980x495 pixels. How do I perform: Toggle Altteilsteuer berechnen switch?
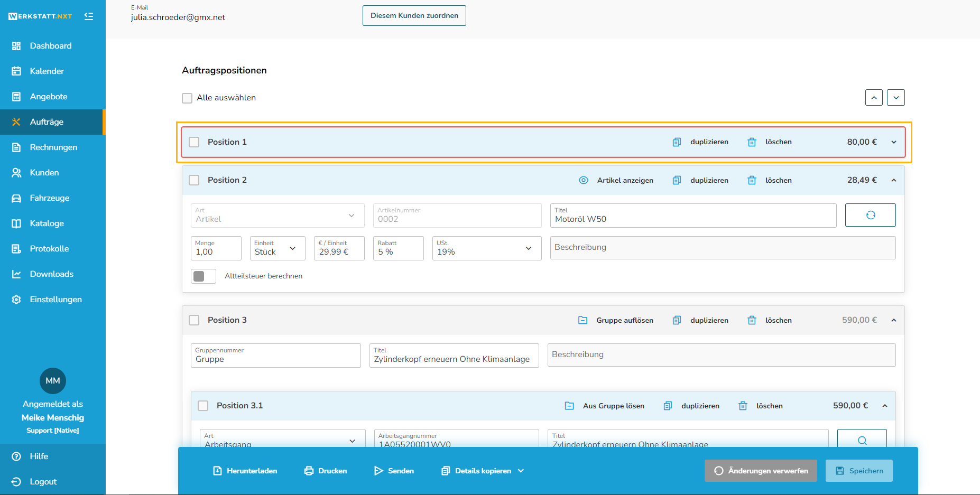click(x=204, y=276)
